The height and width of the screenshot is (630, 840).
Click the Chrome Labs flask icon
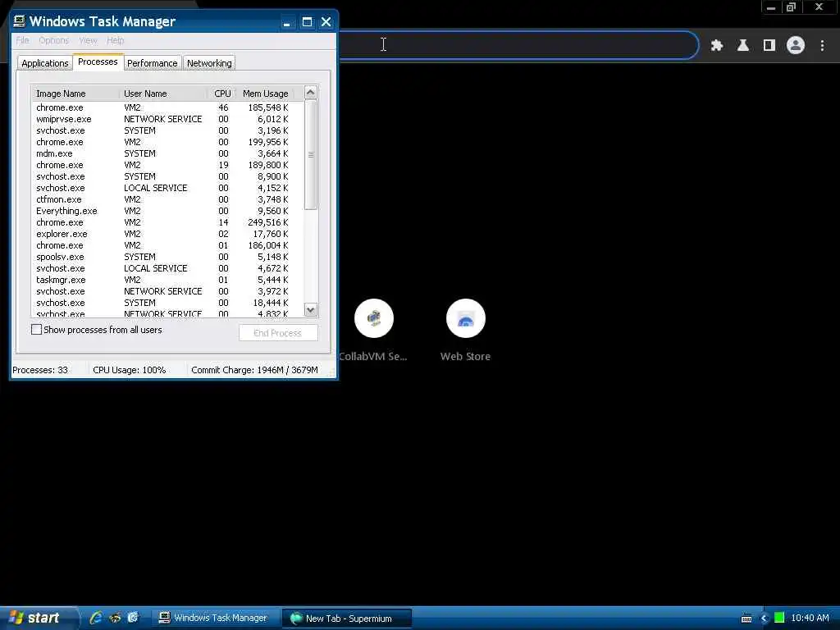[x=742, y=46]
